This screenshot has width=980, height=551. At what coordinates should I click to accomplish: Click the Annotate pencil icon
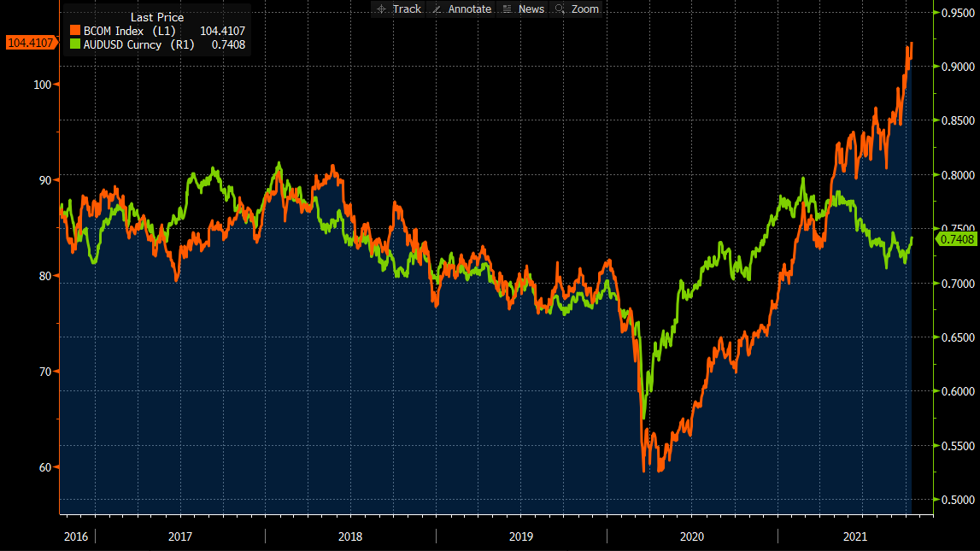click(x=437, y=9)
